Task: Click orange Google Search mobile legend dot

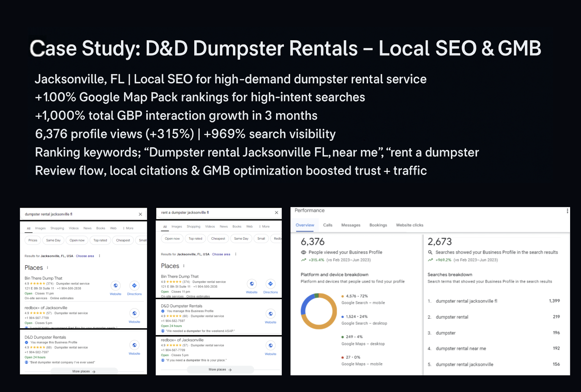Action: (x=343, y=296)
